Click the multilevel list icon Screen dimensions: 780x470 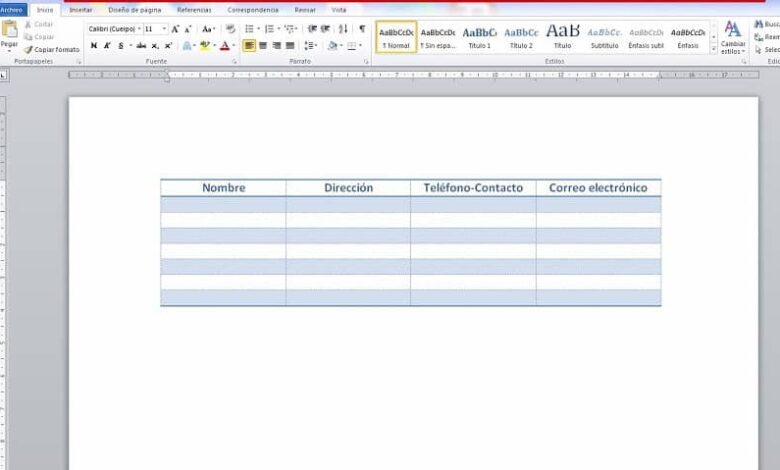coord(291,29)
